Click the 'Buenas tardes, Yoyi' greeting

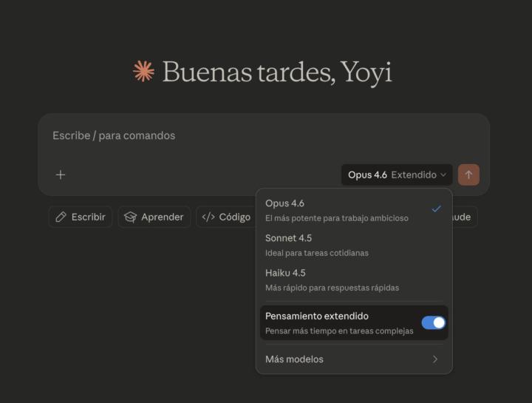[277, 72]
